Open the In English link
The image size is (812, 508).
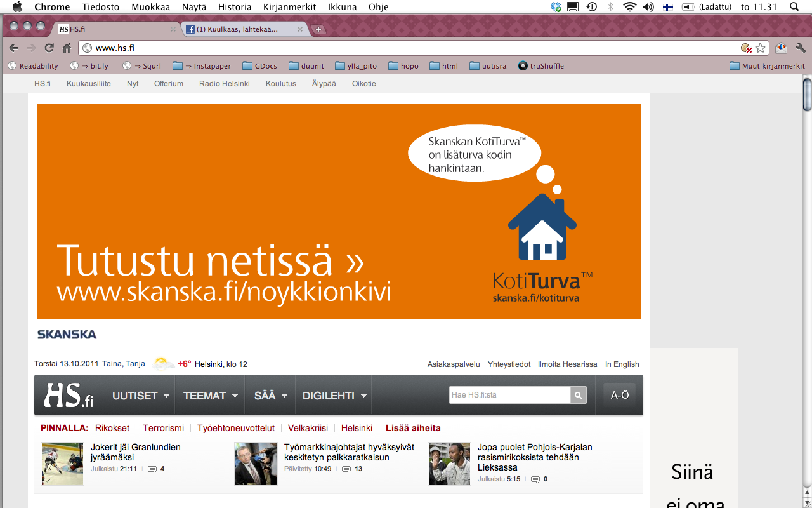(622, 364)
